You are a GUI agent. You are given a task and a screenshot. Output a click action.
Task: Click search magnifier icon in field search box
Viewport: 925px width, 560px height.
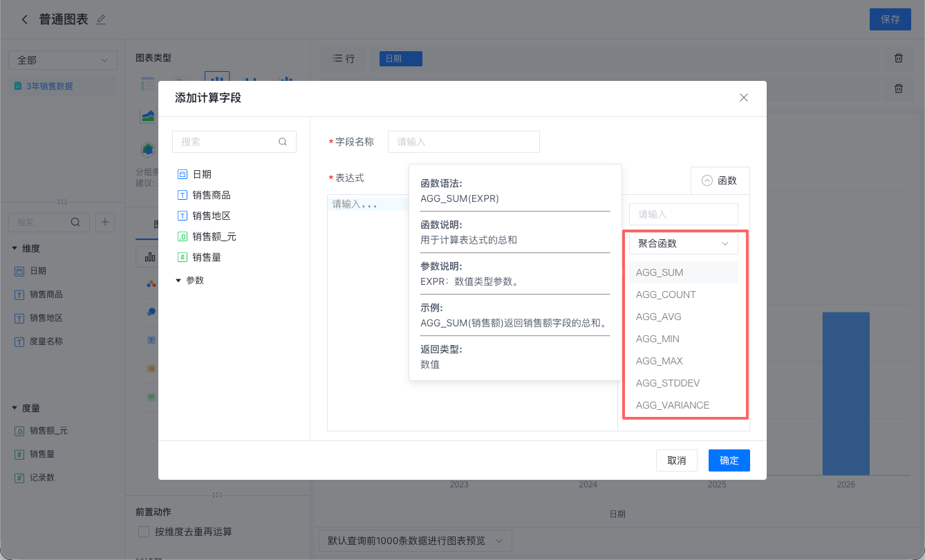(x=283, y=142)
